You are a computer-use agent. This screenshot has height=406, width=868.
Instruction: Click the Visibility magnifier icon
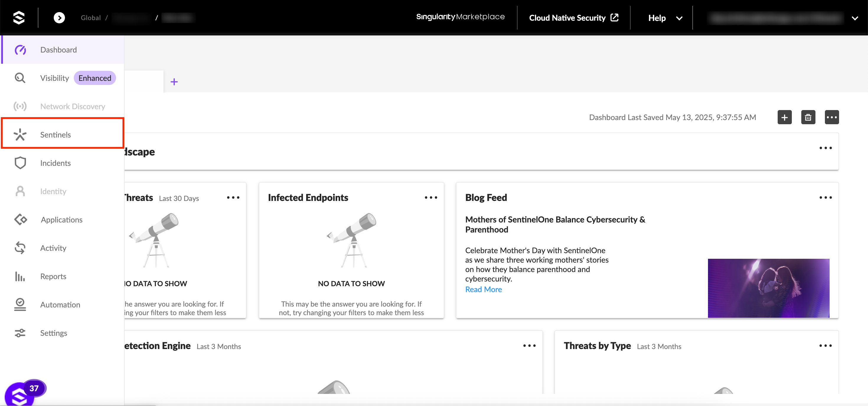tap(20, 78)
